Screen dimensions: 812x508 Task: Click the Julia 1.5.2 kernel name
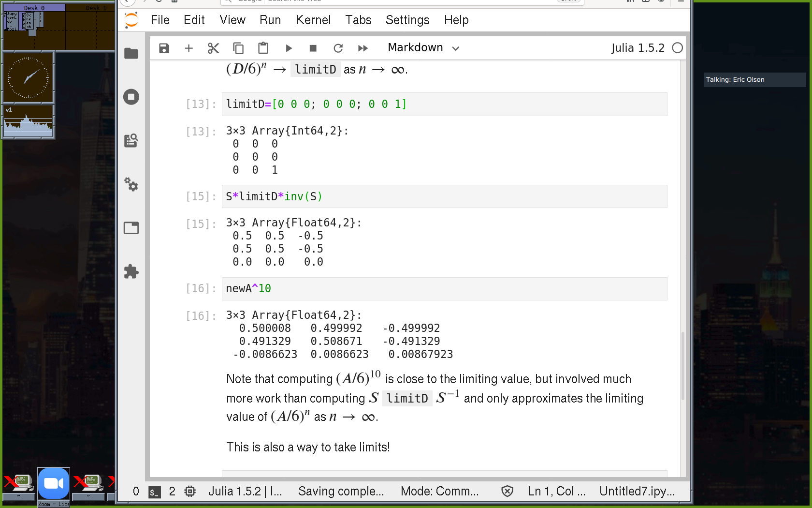[x=637, y=48]
